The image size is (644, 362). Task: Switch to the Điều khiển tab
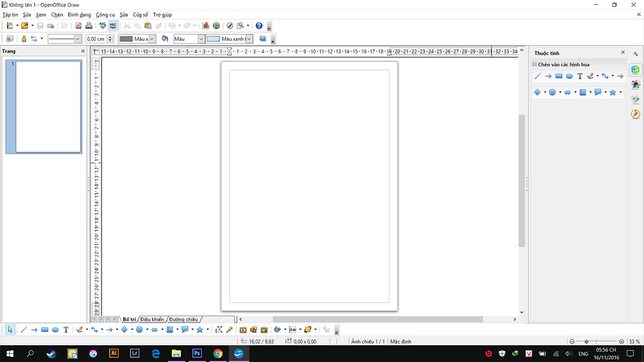(x=151, y=319)
